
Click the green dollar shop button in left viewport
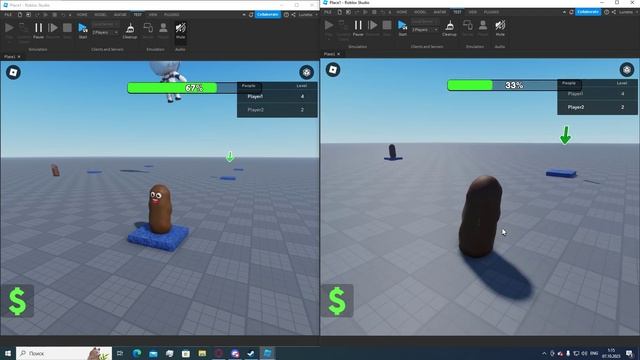tap(17, 301)
